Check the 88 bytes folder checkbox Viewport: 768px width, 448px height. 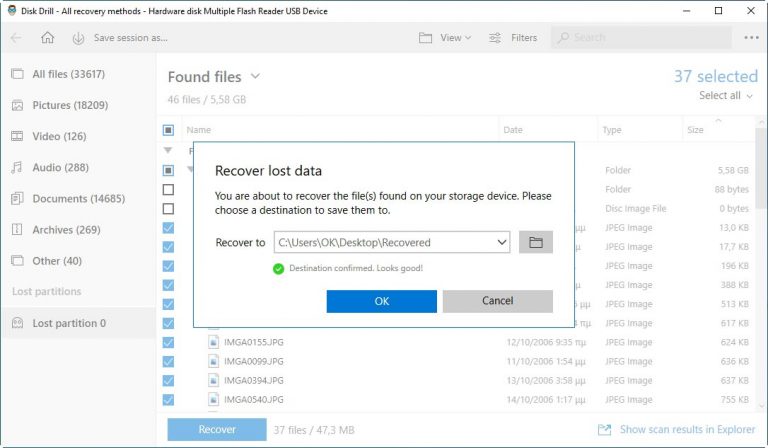(168, 189)
